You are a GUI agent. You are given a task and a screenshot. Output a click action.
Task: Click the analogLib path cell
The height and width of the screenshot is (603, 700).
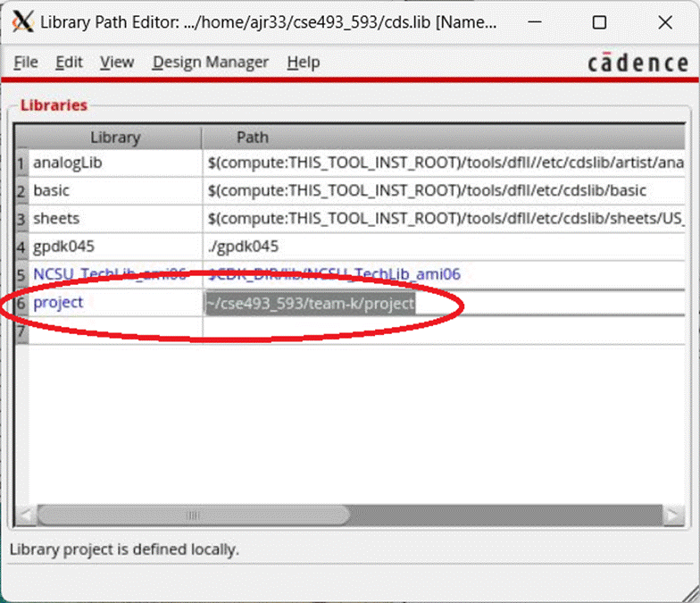pos(444,163)
